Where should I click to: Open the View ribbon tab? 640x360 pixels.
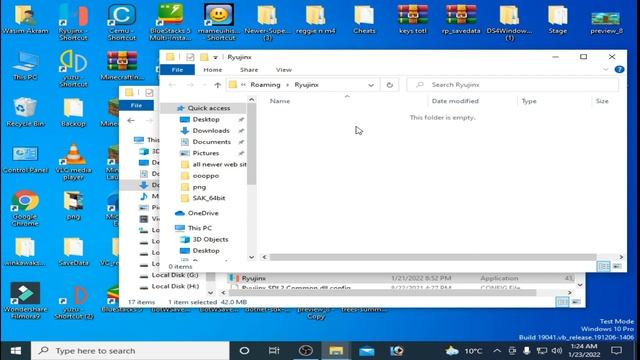click(284, 70)
